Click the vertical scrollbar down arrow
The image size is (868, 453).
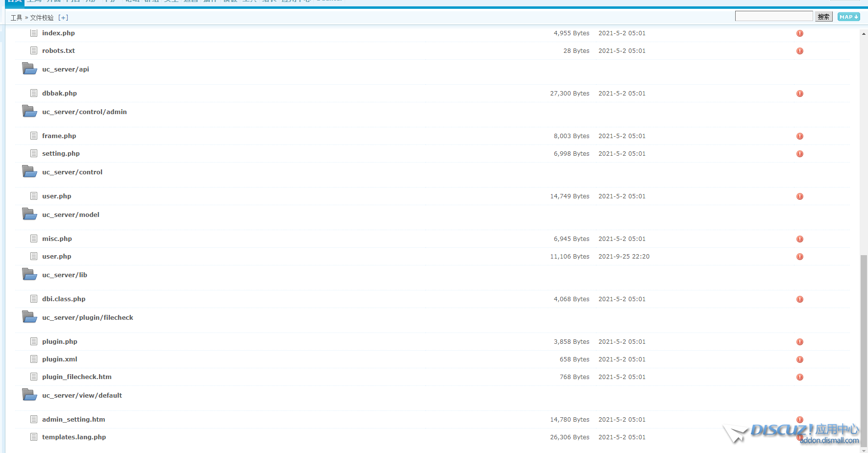[x=864, y=450]
